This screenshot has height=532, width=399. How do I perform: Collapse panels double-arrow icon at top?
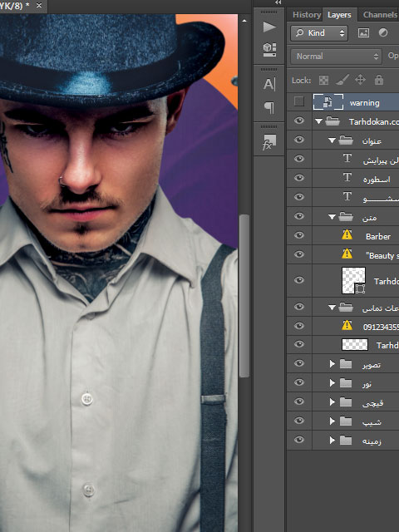click(x=278, y=2)
